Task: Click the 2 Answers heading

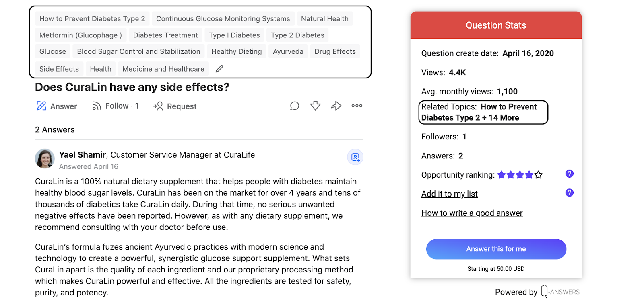Action: (55, 130)
